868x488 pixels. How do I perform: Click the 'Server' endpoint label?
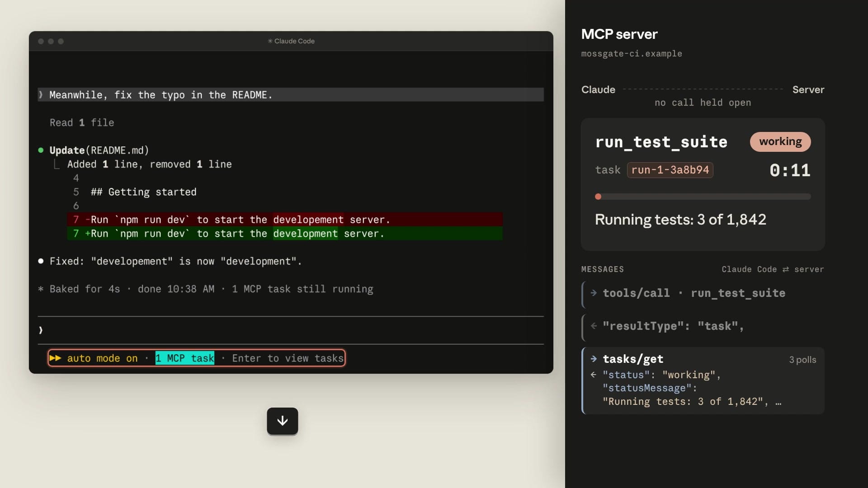pos(808,89)
